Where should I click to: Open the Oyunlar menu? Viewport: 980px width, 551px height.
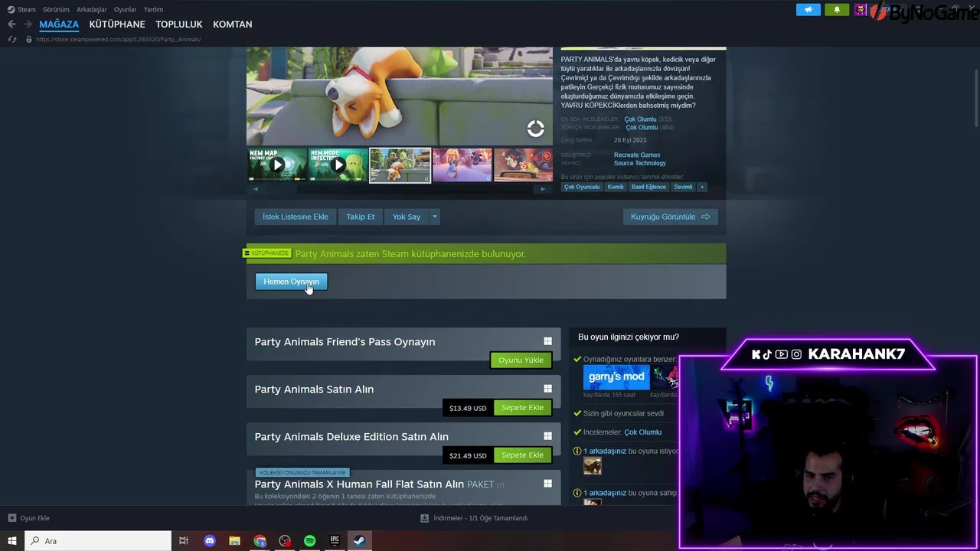pyautogui.click(x=126, y=9)
